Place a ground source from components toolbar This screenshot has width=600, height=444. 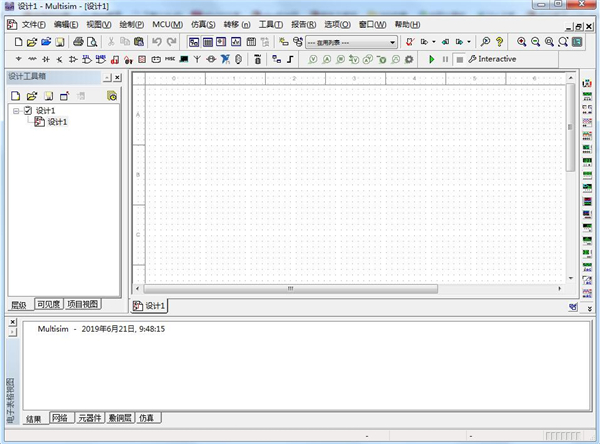coord(20,60)
